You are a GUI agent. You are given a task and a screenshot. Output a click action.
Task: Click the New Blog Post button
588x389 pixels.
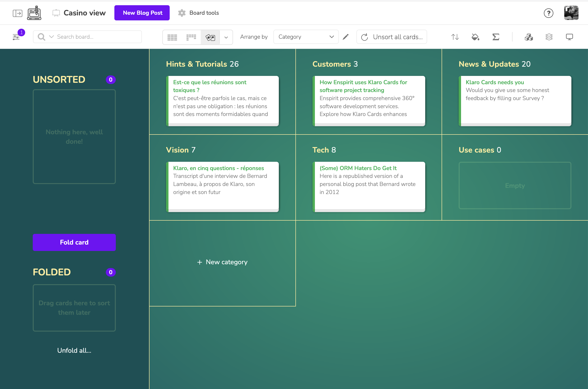click(142, 13)
